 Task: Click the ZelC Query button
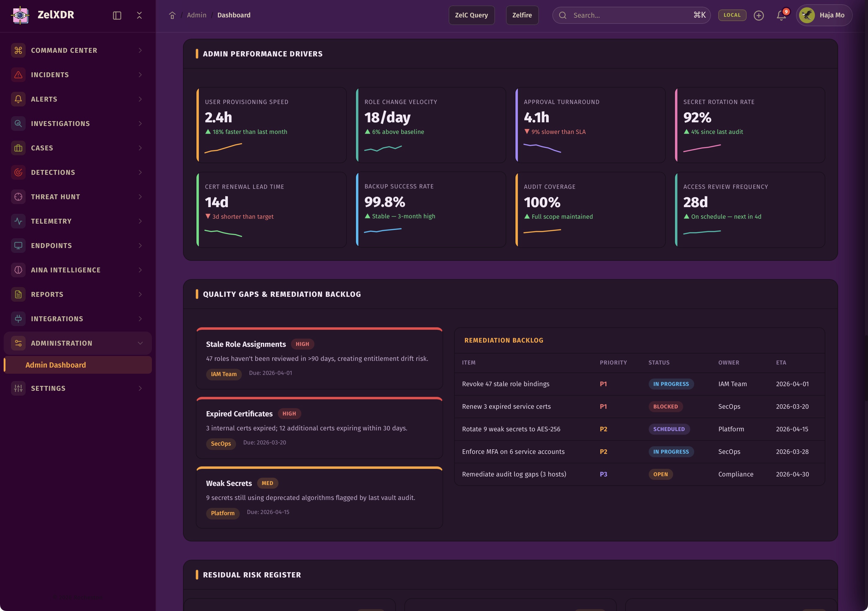(x=471, y=15)
